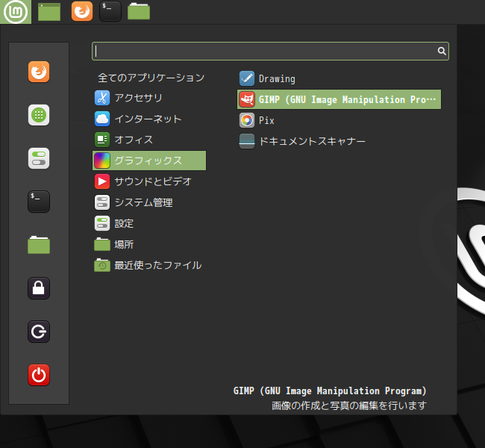This screenshot has width=485, height=448.
Task: Open System Settings in favorites sidebar
Action: 39,158
